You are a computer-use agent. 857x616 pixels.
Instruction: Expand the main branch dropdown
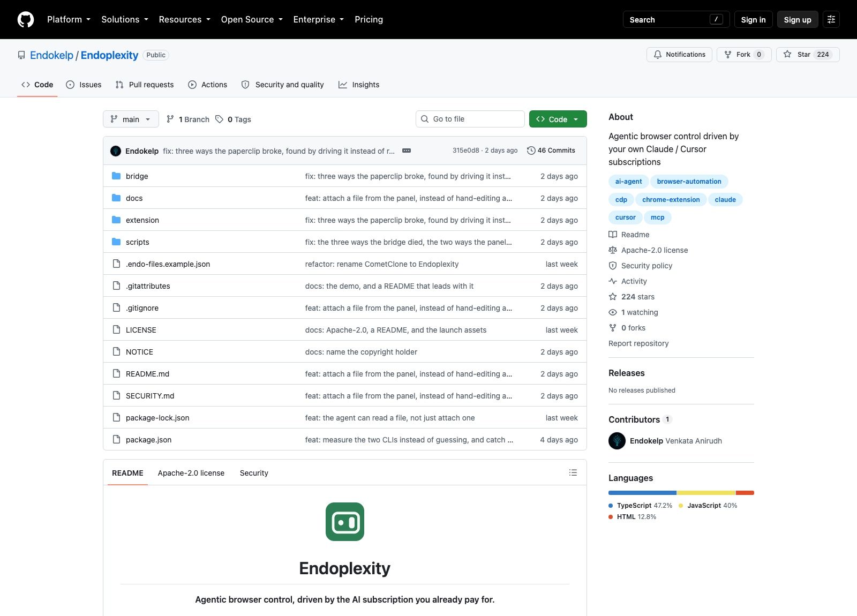[x=131, y=119]
